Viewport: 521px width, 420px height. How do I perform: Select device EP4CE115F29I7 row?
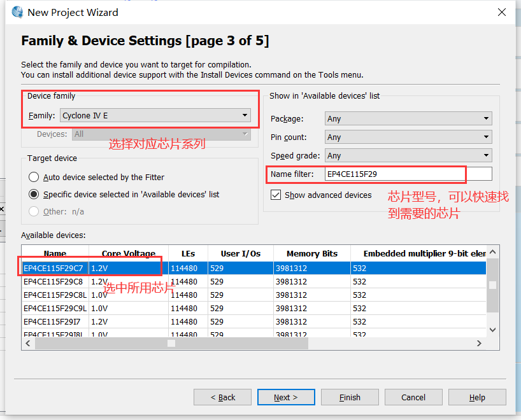(x=254, y=321)
